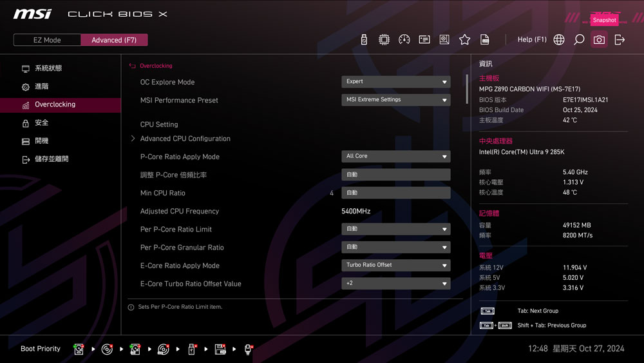Open the 開機 sidebar section
644x363 pixels.
click(x=61, y=141)
